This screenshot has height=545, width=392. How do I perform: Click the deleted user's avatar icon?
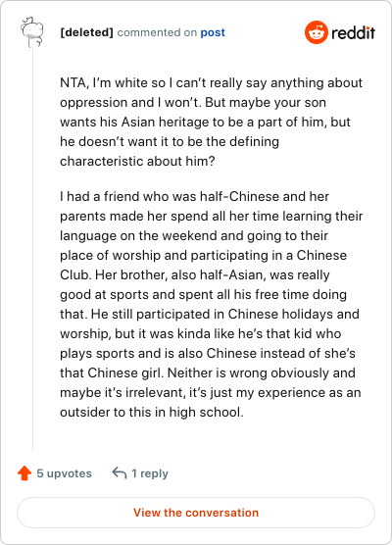click(32, 32)
